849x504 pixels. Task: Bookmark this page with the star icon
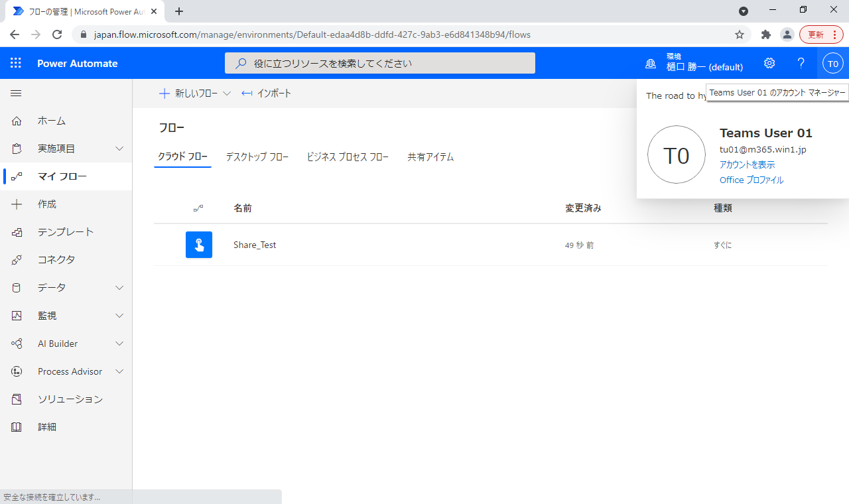[740, 34]
